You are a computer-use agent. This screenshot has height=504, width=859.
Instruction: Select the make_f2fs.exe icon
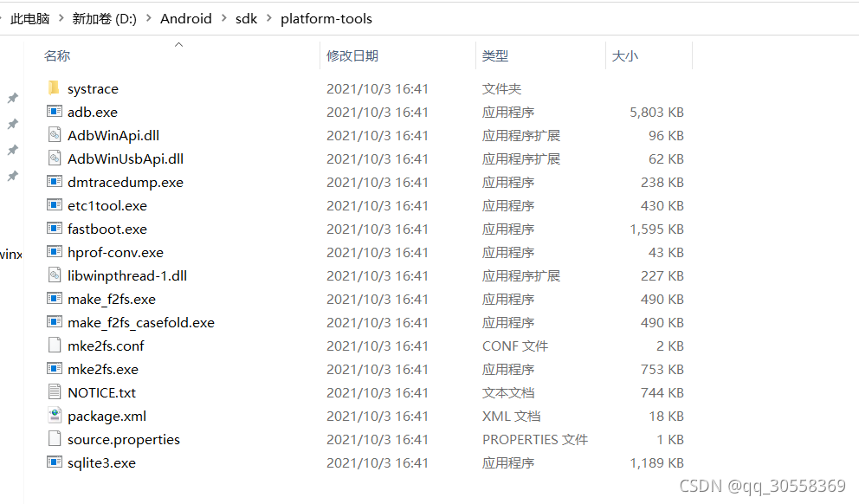pos(55,299)
